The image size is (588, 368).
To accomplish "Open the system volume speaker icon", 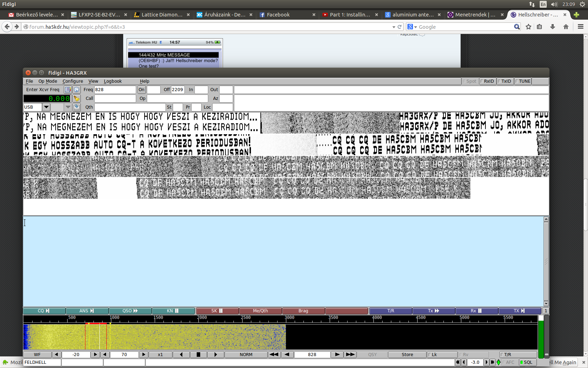I will pos(554,4).
